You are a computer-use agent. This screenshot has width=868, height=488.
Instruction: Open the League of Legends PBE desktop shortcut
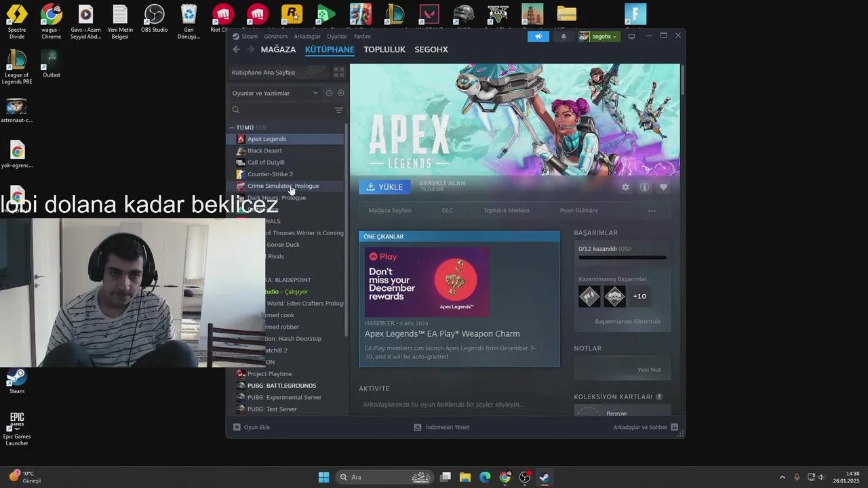(17, 67)
